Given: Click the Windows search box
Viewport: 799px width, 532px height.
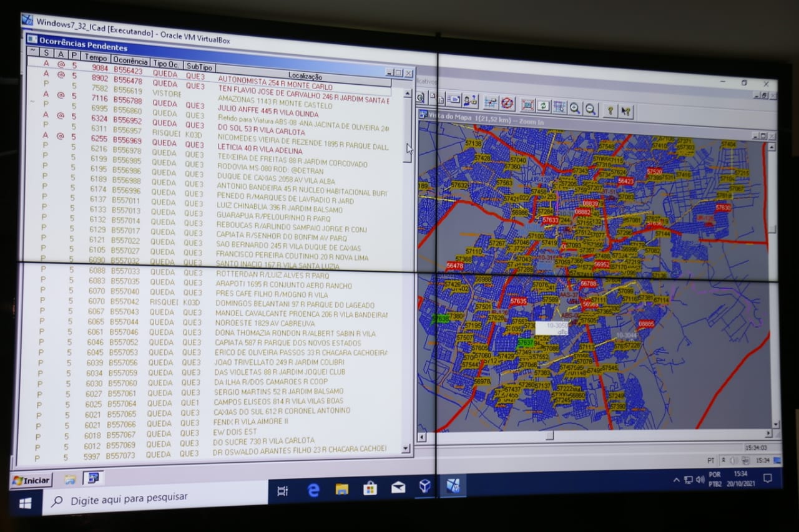Looking at the screenshot, I should click(x=156, y=498).
